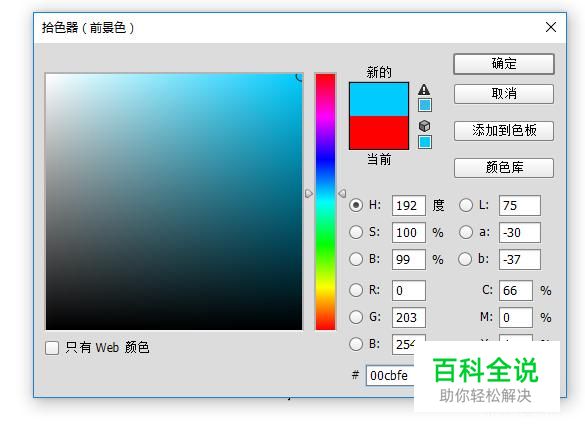The width and height of the screenshot is (585, 437).
Task: Select the R red radio button
Action: (x=356, y=290)
